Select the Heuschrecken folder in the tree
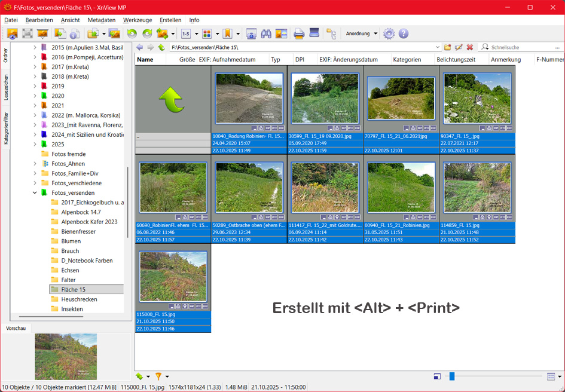Image resolution: width=565 pixels, height=392 pixels. (x=79, y=299)
